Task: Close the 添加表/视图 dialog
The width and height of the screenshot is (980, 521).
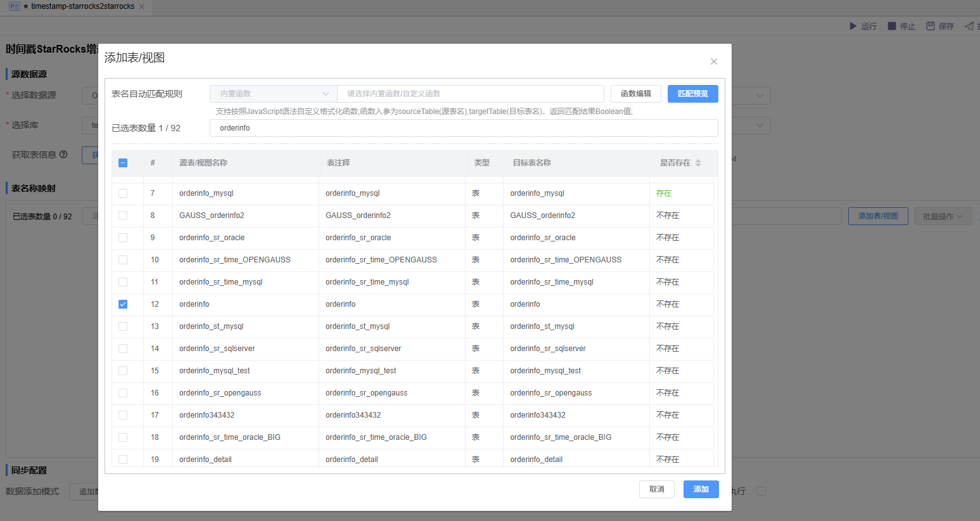Action: [714, 61]
